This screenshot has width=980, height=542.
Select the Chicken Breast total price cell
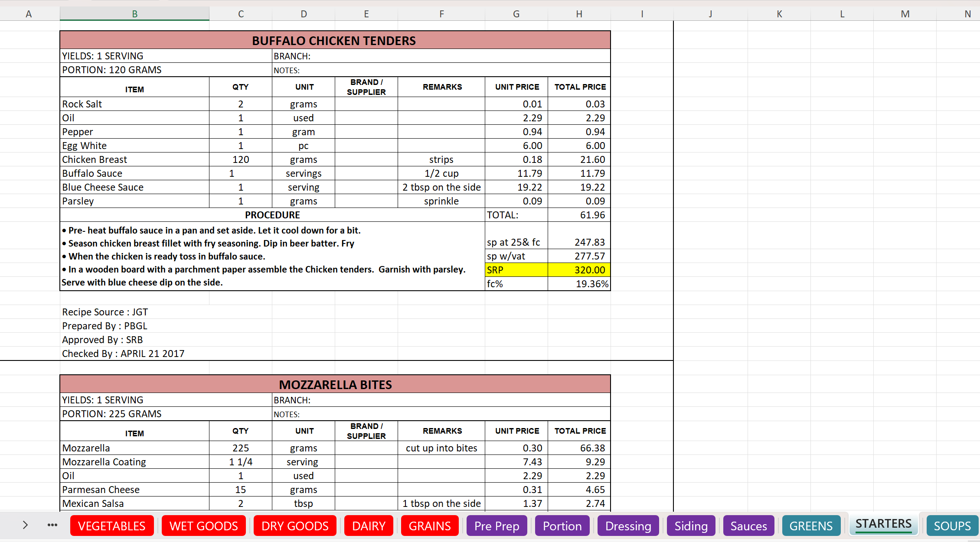579,159
